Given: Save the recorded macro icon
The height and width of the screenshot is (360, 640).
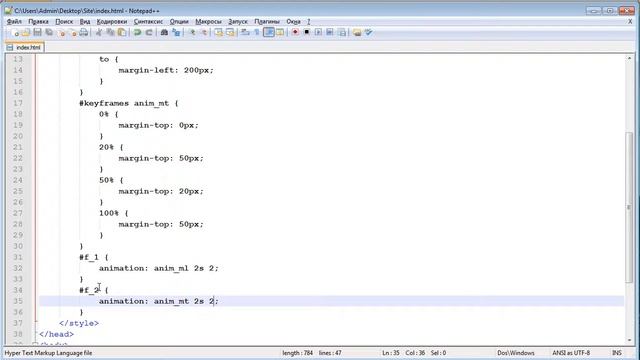Looking at the screenshot, I should 342,33.
